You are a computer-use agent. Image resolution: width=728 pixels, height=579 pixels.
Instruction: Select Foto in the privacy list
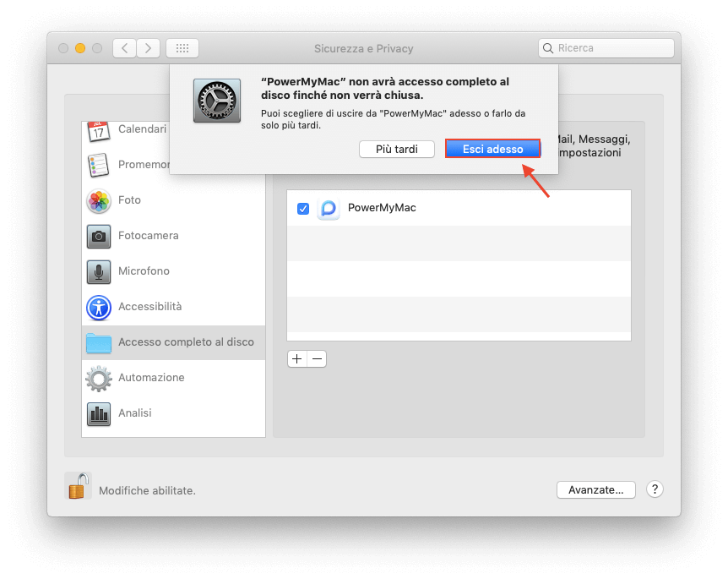point(174,200)
